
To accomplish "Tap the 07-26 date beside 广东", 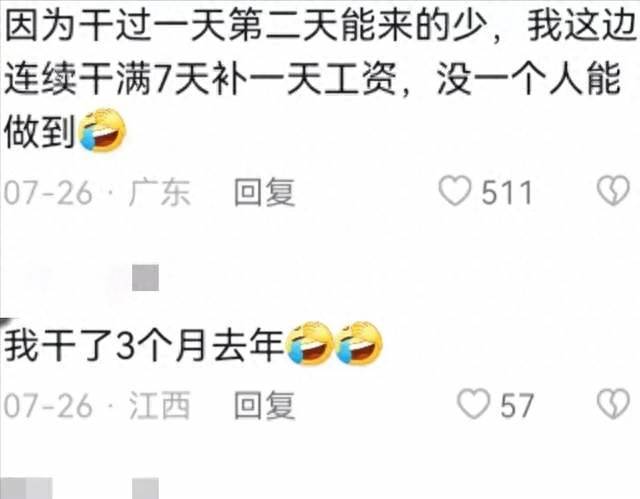I will point(48,193).
